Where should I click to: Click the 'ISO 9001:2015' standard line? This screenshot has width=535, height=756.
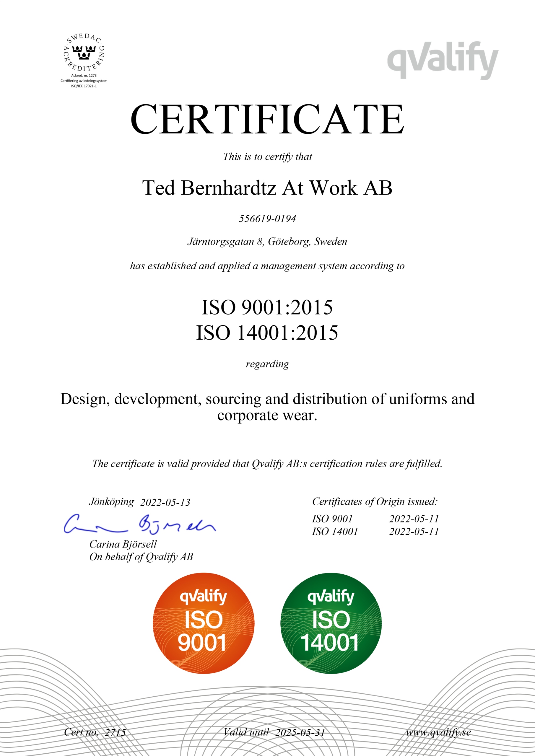coord(267,307)
